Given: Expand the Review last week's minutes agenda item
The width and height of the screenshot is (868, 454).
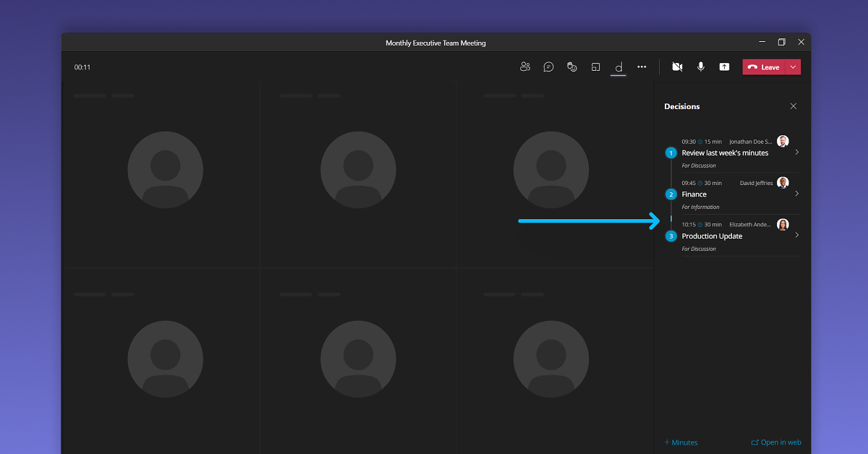Looking at the screenshot, I should tap(796, 152).
